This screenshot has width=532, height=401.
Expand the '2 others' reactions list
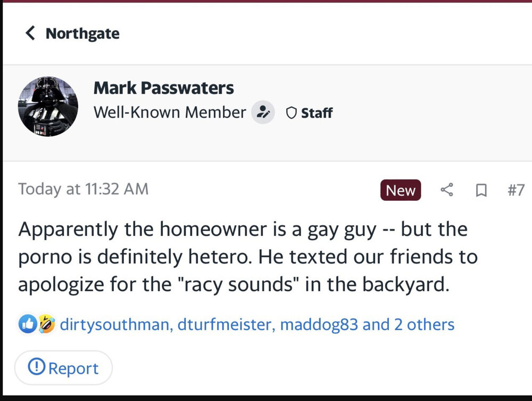[x=424, y=324]
